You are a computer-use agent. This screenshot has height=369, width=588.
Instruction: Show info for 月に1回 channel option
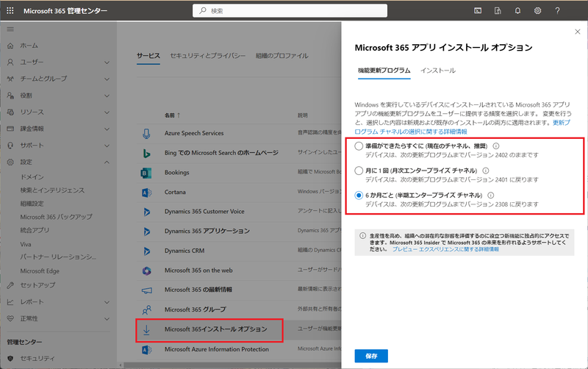pyautogui.click(x=486, y=171)
